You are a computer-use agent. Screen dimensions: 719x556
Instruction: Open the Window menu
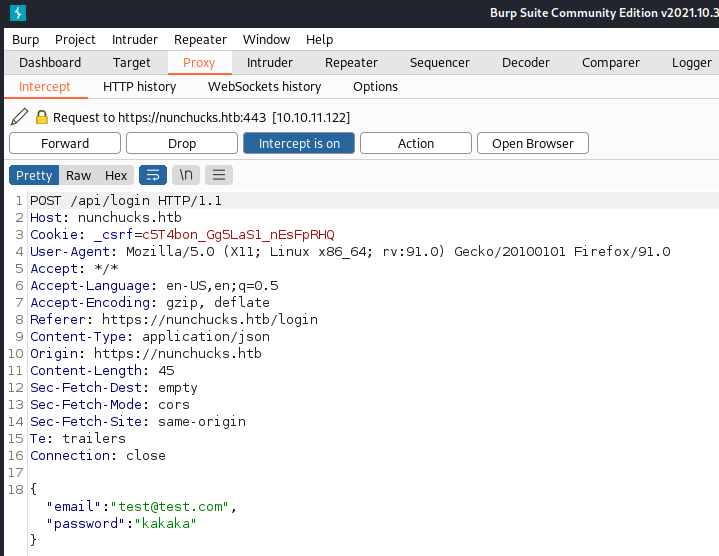(266, 39)
